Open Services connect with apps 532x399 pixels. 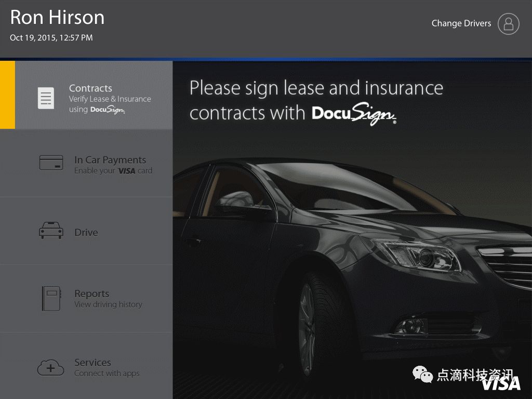point(86,366)
